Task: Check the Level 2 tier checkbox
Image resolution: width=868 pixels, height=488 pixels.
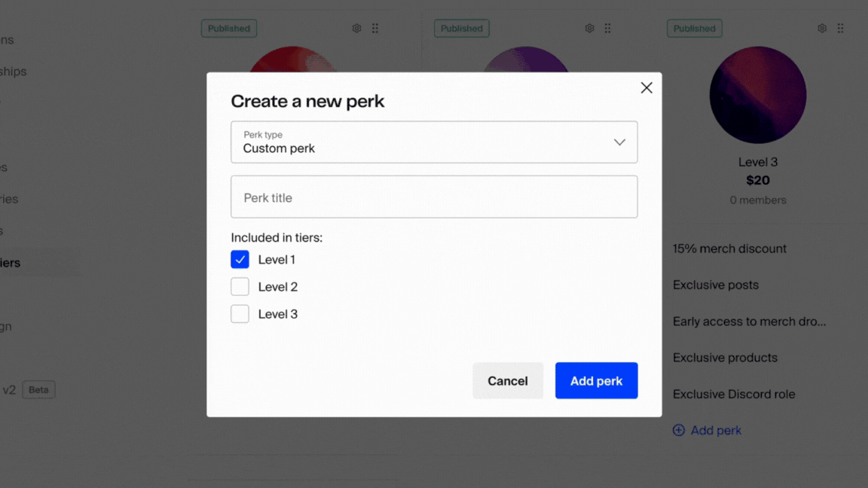Action: pyautogui.click(x=240, y=286)
